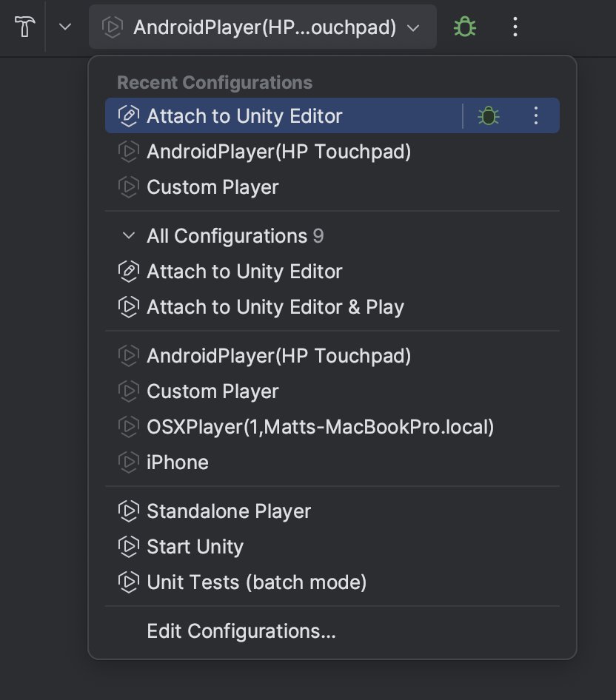
Task: Open Edit Configurations...
Action: (x=332, y=631)
